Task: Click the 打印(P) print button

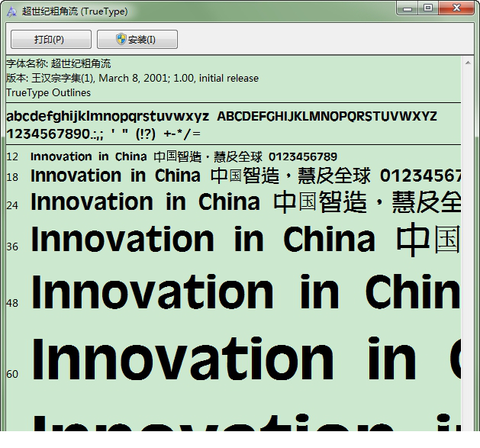Action: [51, 39]
